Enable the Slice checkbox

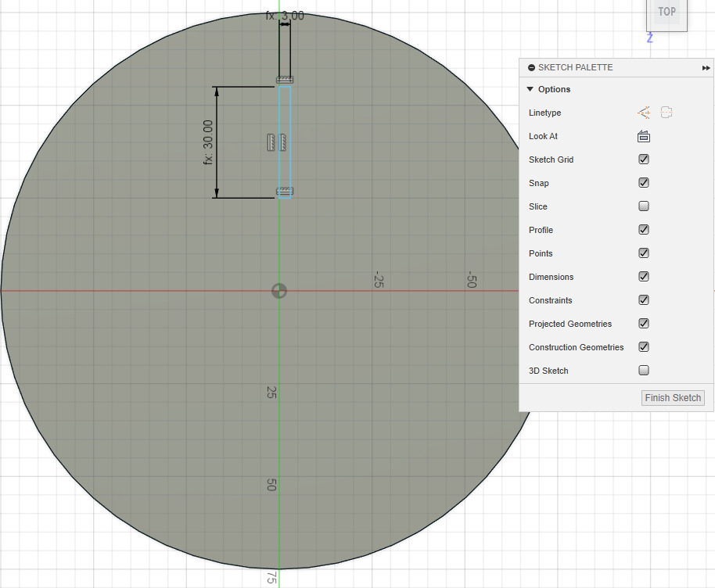click(643, 206)
